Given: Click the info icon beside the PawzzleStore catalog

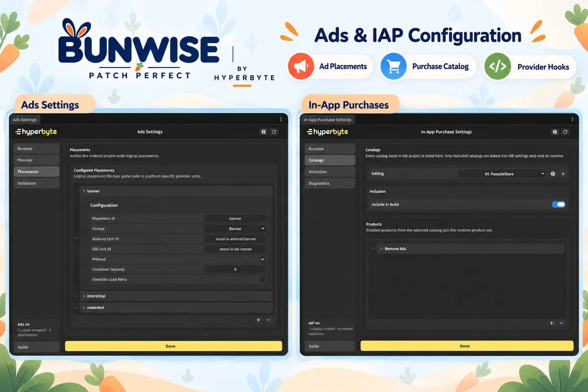Looking at the screenshot, I should pyautogui.click(x=553, y=174).
